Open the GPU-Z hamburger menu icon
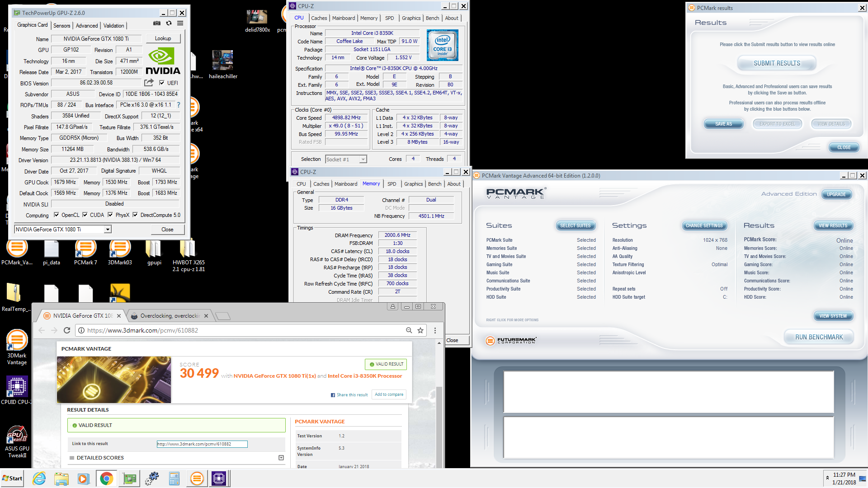The height and width of the screenshot is (488, 868). click(x=180, y=23)
